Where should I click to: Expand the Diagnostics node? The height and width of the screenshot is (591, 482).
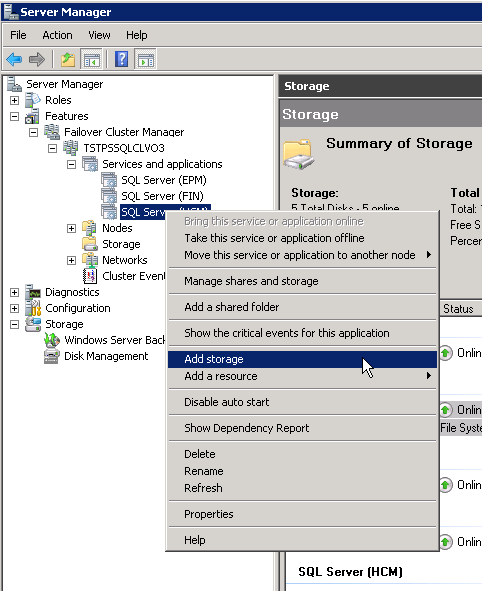click(14, 292)
